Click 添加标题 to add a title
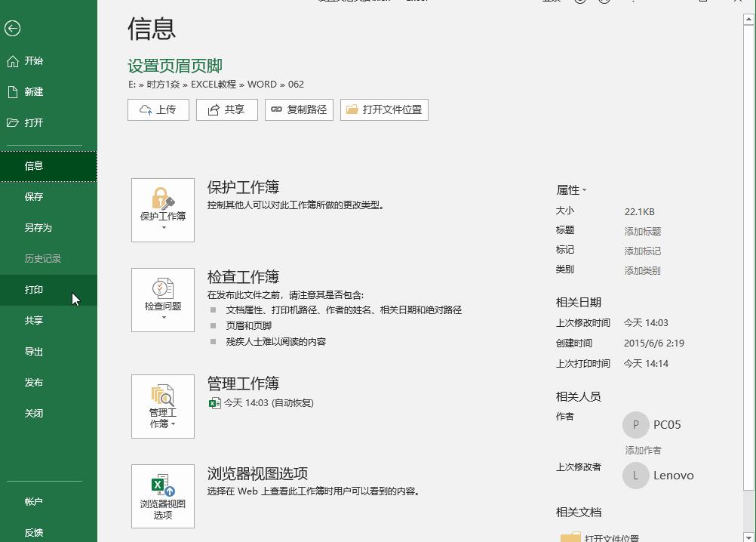 click(x=642, y=231)
